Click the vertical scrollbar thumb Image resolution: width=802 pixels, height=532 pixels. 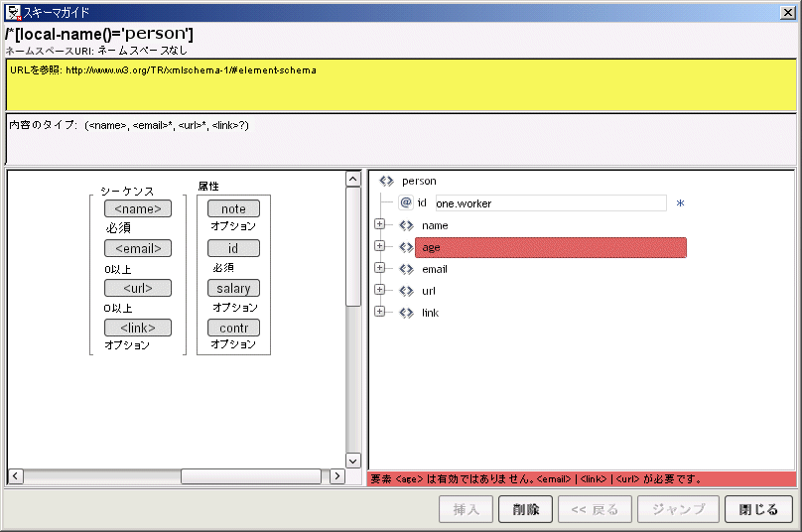coord(353,246)
